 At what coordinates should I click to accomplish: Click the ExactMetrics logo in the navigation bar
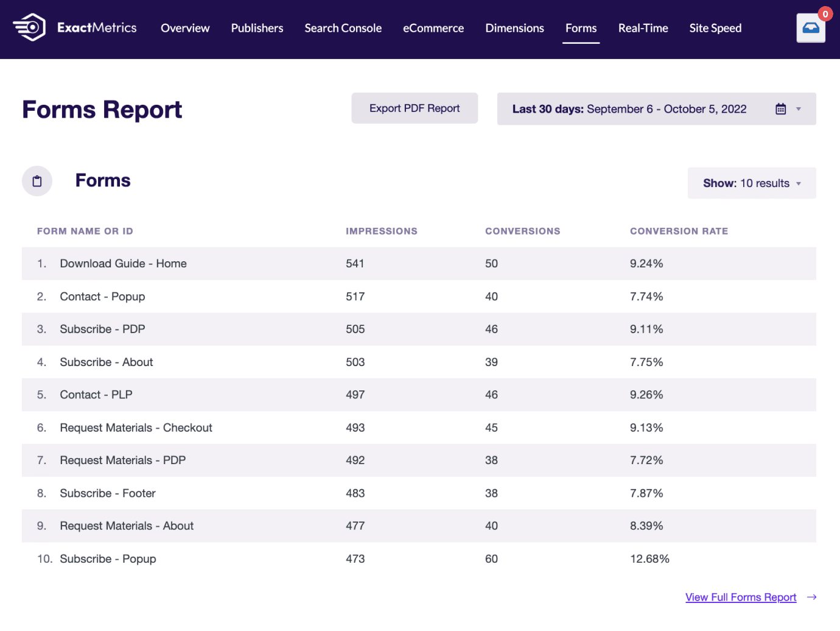pyautogui.click(x=74, y=27)
